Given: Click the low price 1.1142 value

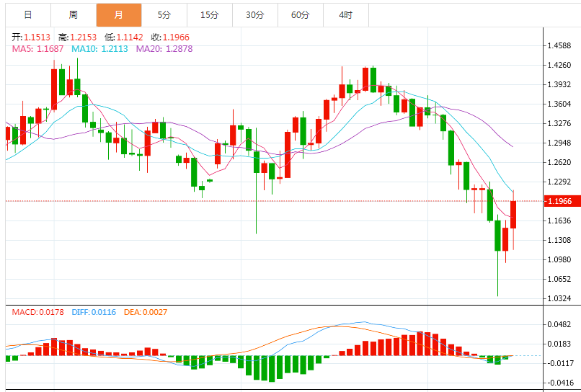Looking at the screenshot, I should pyautogui.click(x=130, y=37).
